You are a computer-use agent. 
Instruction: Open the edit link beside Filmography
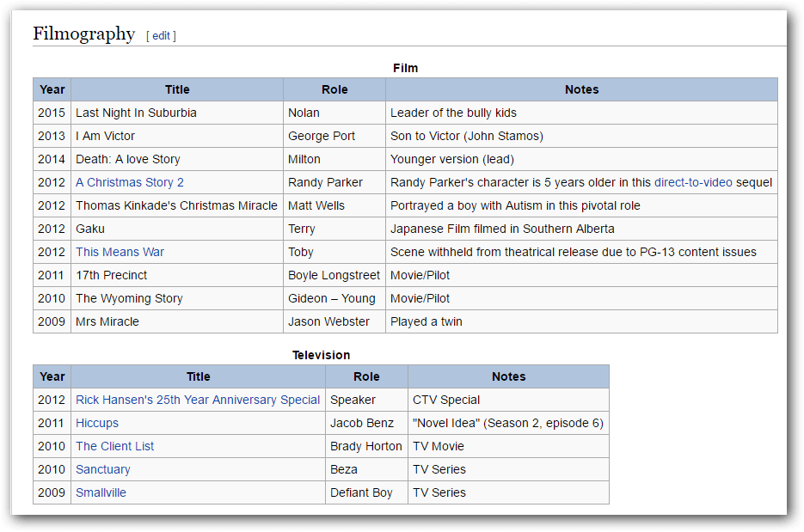click(162, 36)
